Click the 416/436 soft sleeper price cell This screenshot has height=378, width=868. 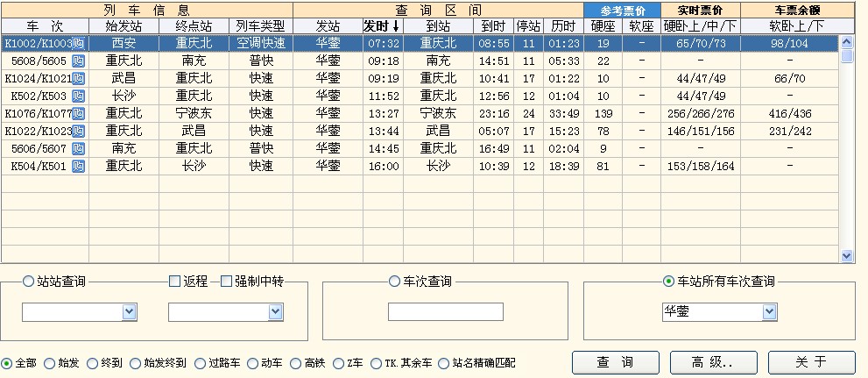click(x=790, y=114)
